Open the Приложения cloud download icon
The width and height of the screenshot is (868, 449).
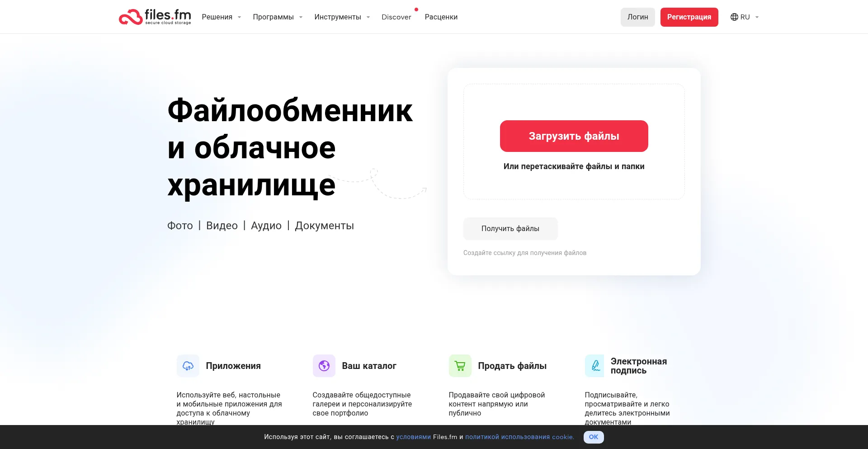188,366
